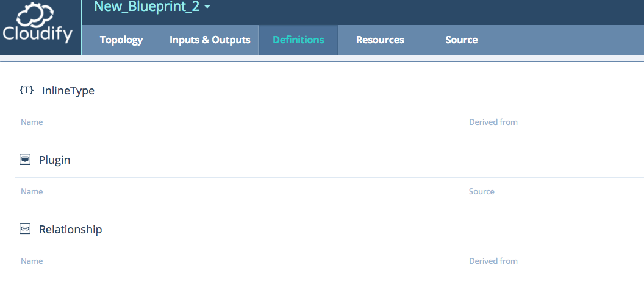
Task: Click Derived from header under InlineType
Action: [x=493, y=122]
